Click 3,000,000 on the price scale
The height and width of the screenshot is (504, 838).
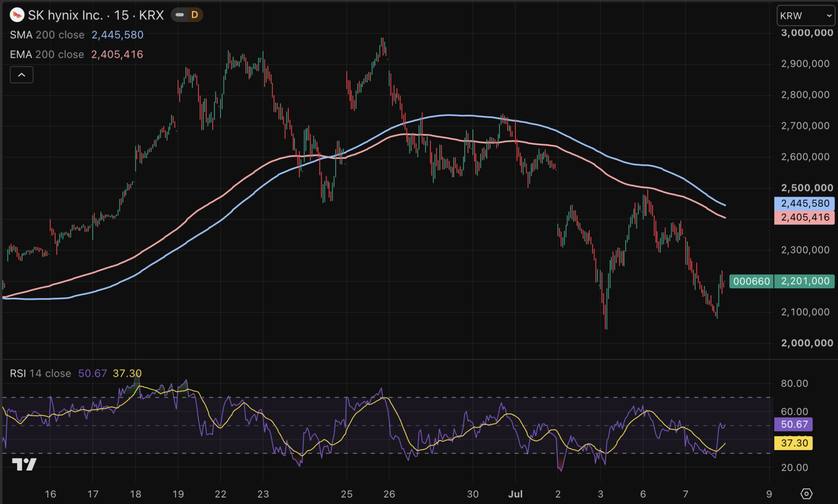pyautogui.click(x=807, y=33)
